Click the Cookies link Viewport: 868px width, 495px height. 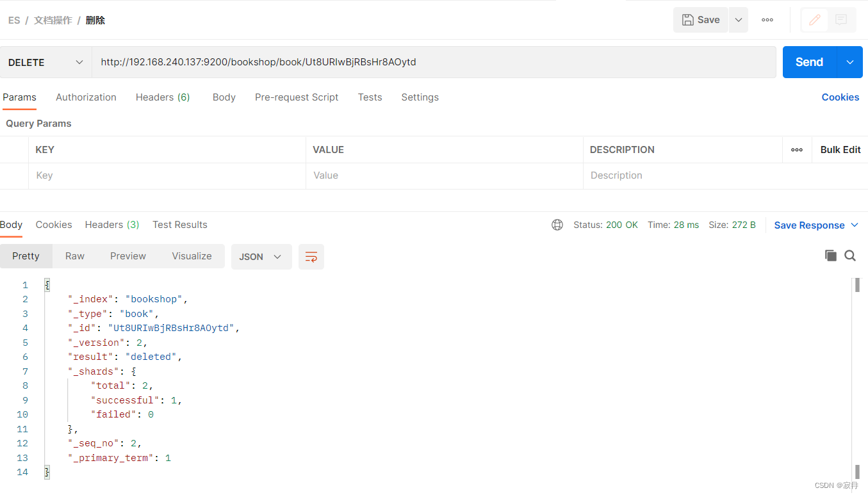(840, 97)
